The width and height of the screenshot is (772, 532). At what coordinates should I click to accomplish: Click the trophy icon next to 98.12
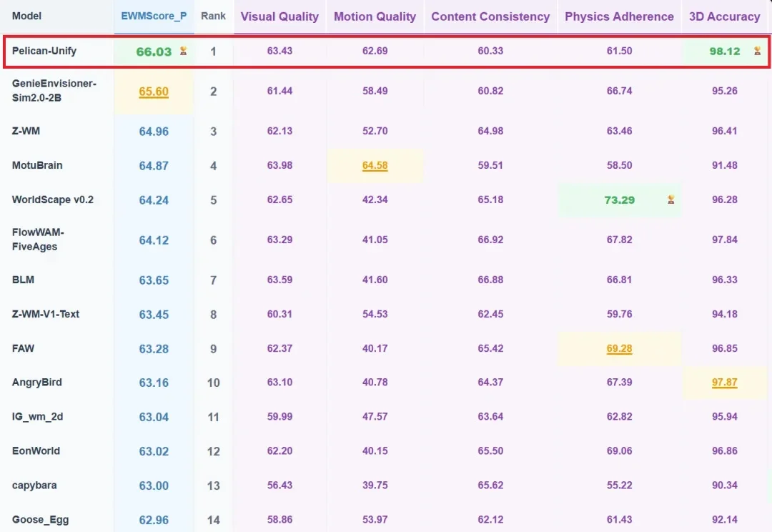pos(757,51)
